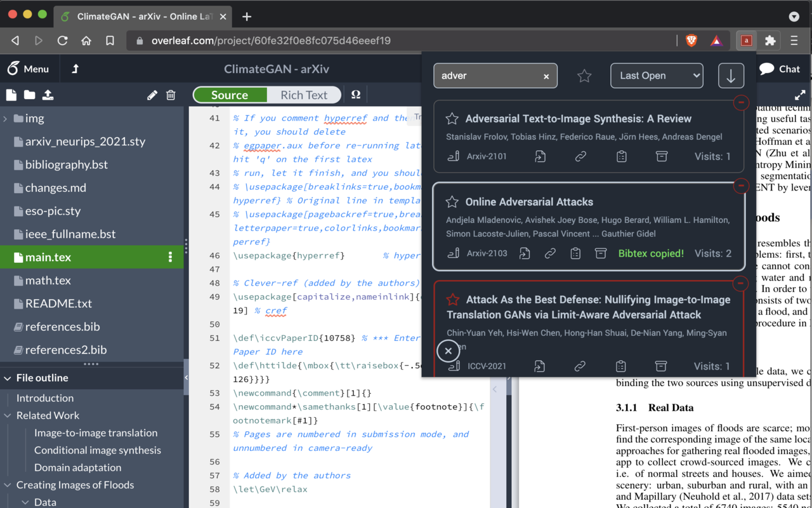Viewport: 812px width, 508px height.
Task: Favorite Adversarial Text-to-Image Synthesis paper
Action: pyautogui.click(x=452, y=119)
